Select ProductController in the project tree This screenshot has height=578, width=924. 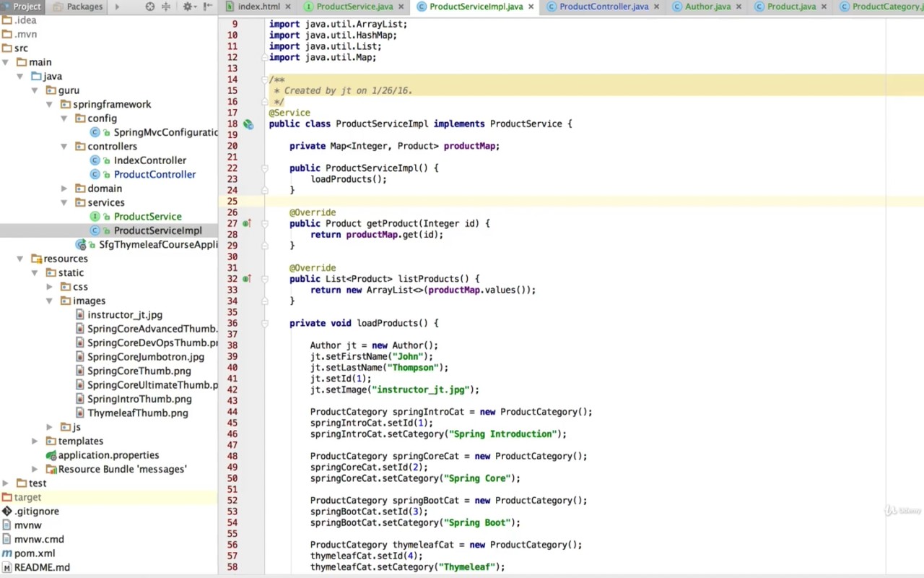154,175
